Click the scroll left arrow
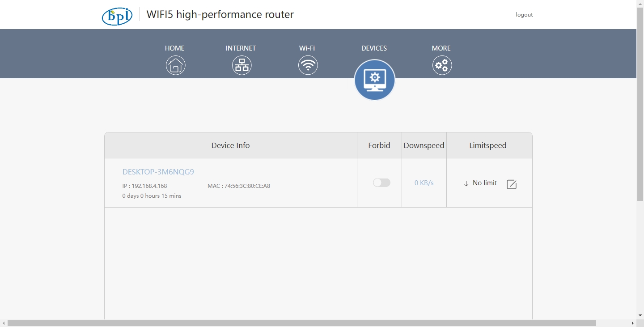 click(4, 323)
